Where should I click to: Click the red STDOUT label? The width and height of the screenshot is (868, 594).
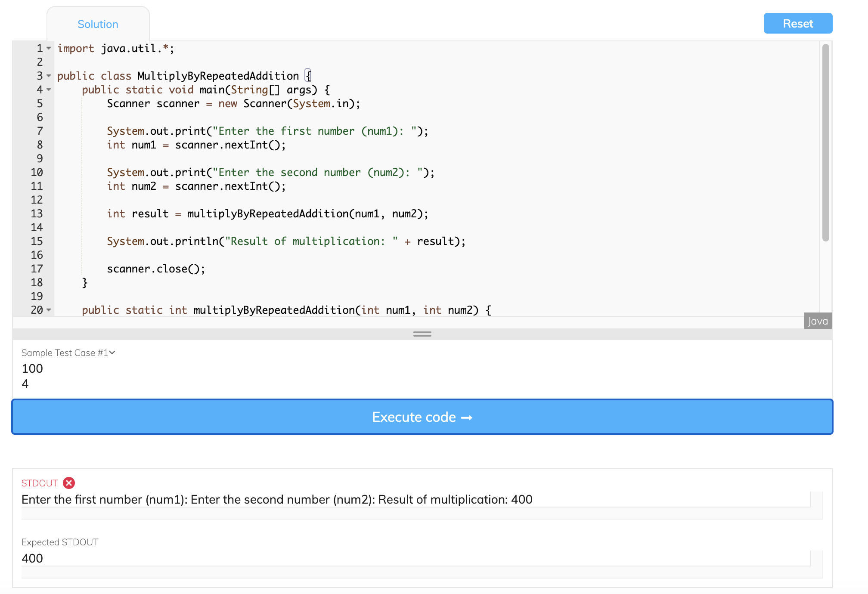[x=40, y=483]
